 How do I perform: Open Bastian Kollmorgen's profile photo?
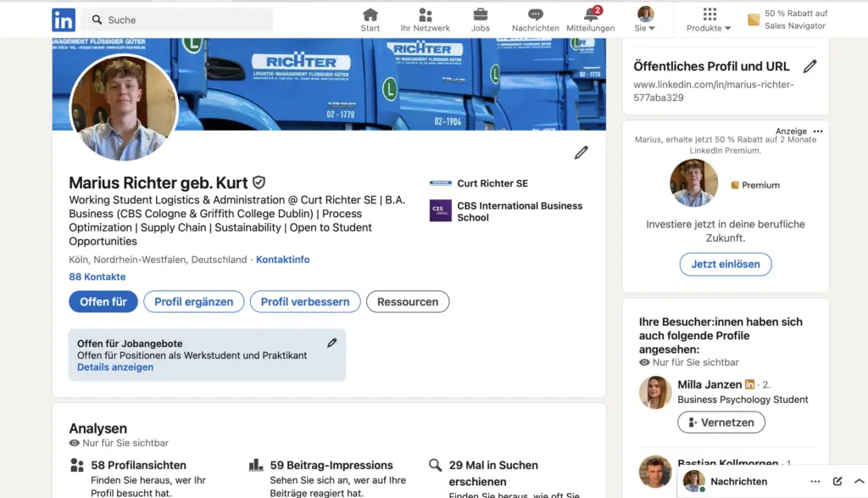655,472
